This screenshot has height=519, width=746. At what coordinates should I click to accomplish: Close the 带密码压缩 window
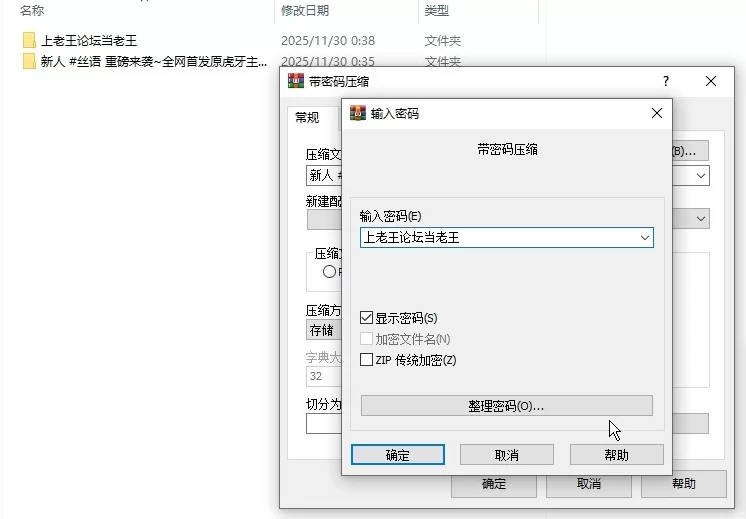(x=711, y=81)
